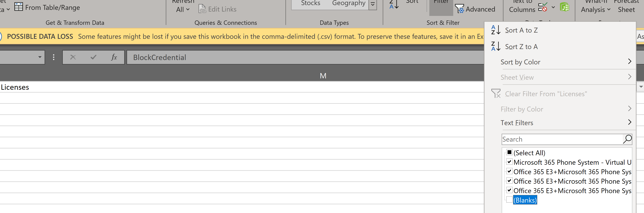Select the Stocks data type
Screen dimensions: 644x213
(x=310, y=3)
